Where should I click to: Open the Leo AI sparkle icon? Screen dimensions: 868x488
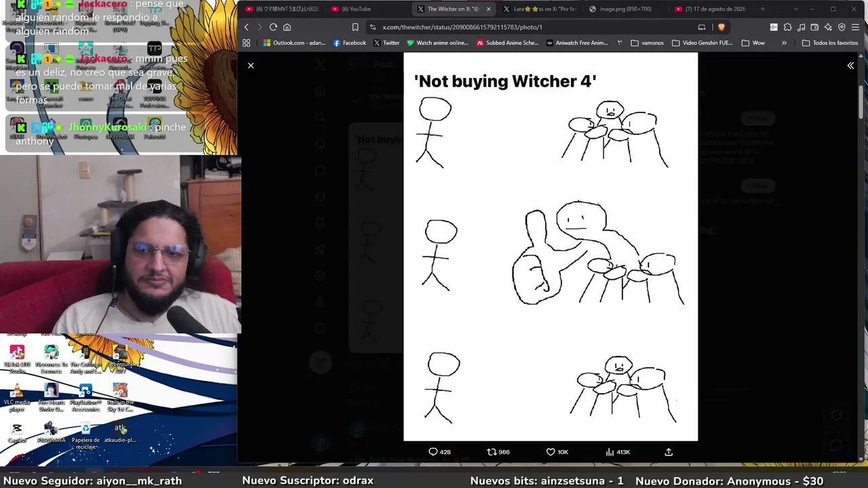(x=828, y=27)
